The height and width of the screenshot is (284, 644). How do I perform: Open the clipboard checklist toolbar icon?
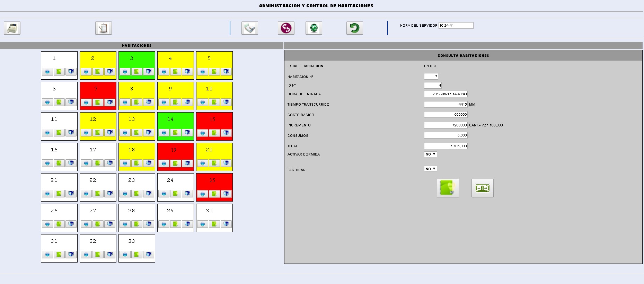(104, 28)
